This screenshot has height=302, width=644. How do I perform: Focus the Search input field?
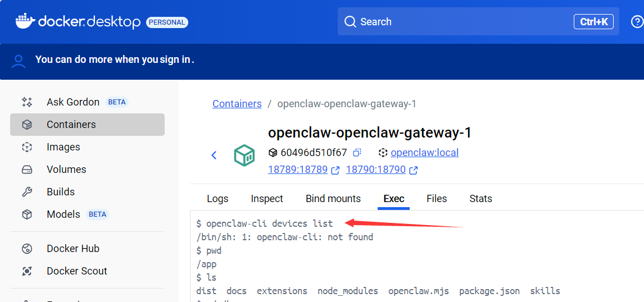point(478,21)
